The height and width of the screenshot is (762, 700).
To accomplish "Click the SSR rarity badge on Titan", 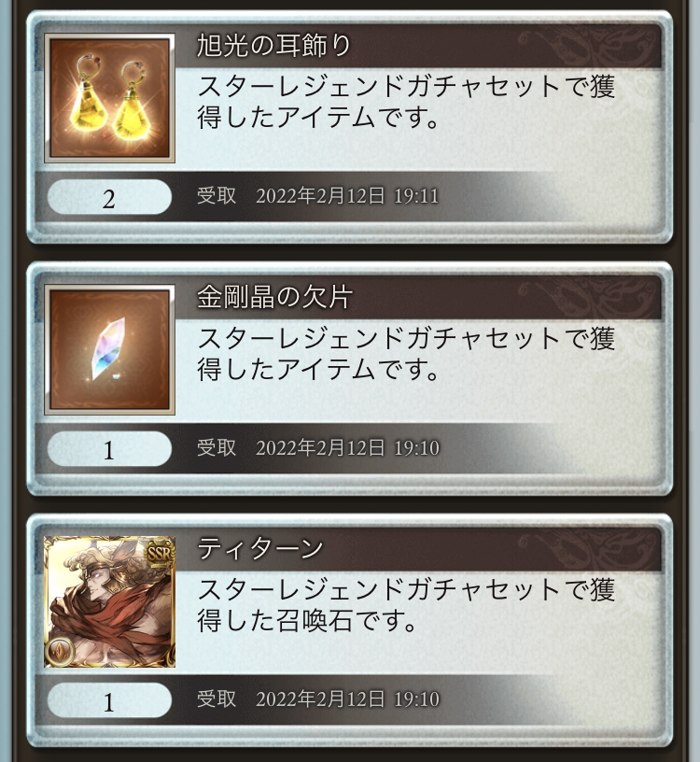I will pyautogui.click(x=160, y=553).
